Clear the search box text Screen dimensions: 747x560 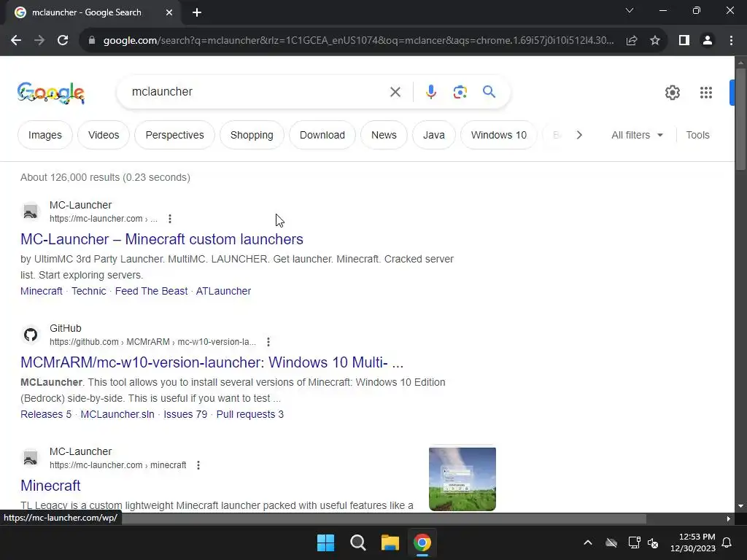[x=395, y=92]
